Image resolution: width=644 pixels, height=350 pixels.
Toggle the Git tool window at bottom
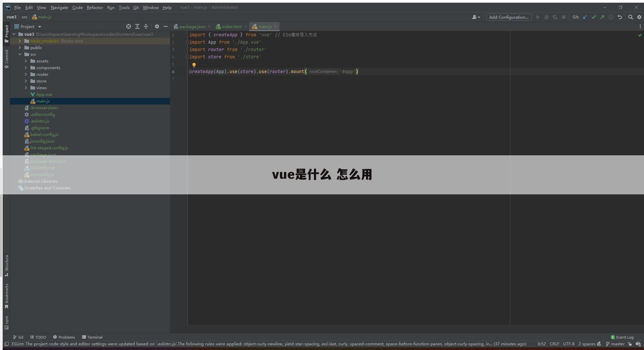pyautogui.click(x=18, y=337)
